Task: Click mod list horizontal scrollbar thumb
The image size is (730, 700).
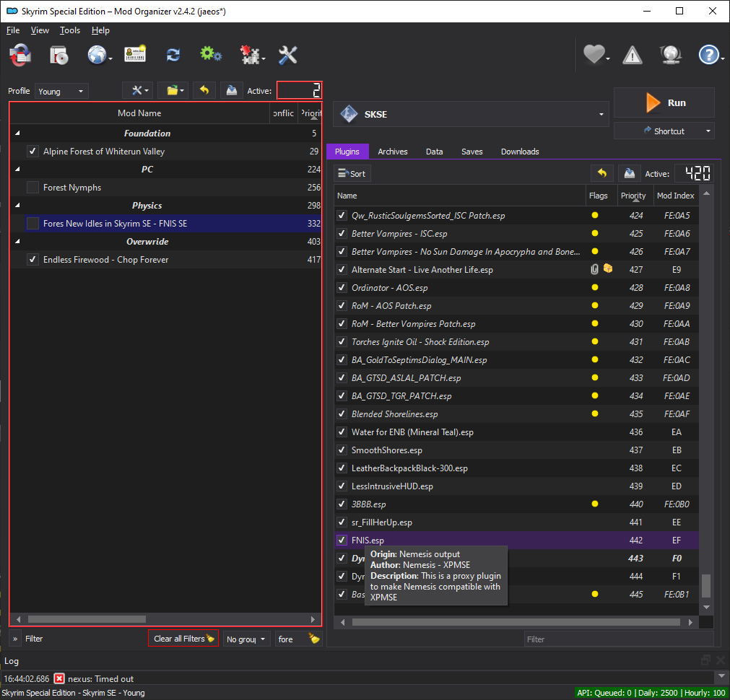Action: coord(87,619)
